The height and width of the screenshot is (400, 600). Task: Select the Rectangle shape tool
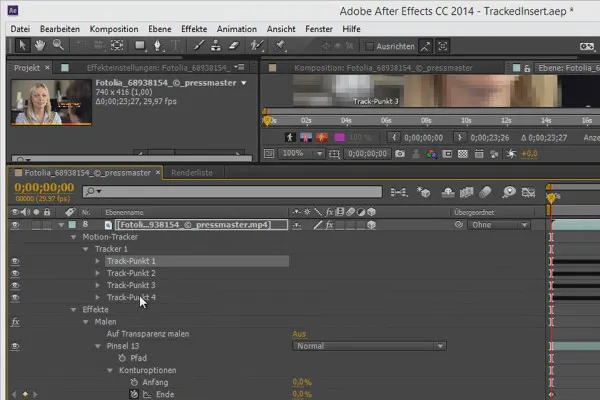tap(140, 46)
